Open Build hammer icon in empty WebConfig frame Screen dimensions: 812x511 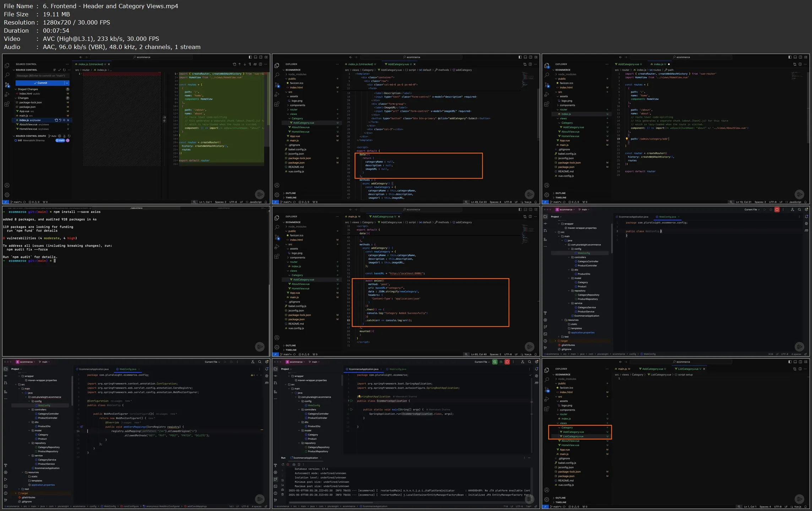545,313
